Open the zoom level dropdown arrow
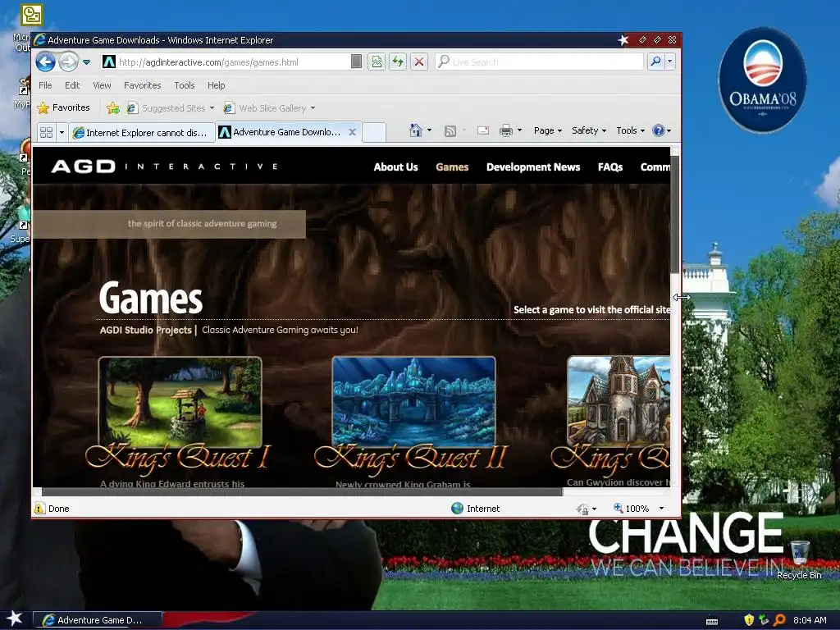 (662, 509)
